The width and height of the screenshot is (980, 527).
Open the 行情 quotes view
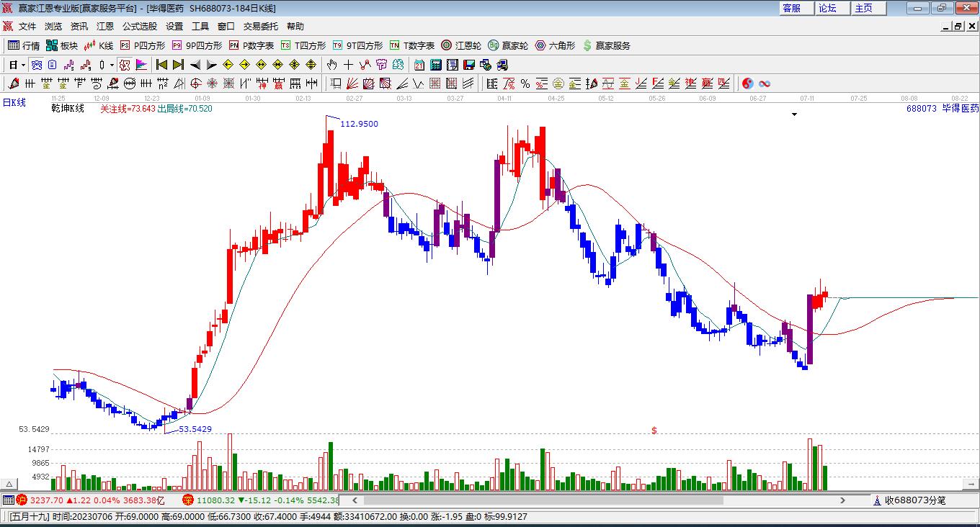[x=24, y=45]
